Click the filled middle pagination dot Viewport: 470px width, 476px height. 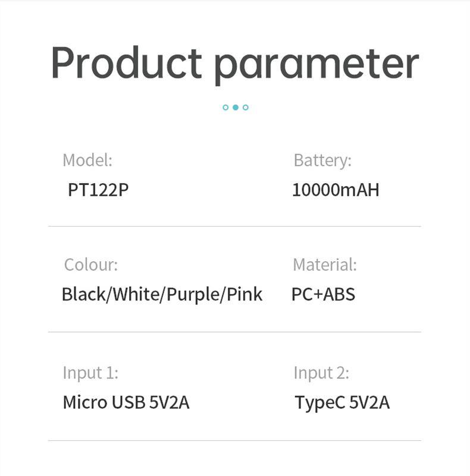(x=236, y=108)
